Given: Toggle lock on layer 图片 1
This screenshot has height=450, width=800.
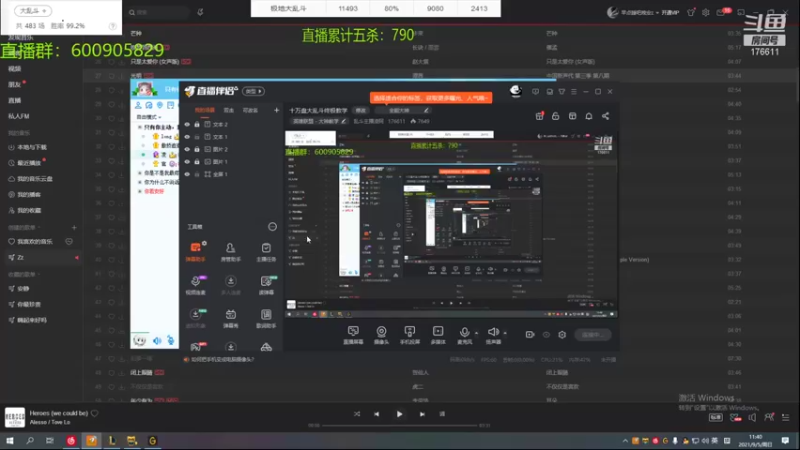Looking at the screenshot, I should 197,162.
